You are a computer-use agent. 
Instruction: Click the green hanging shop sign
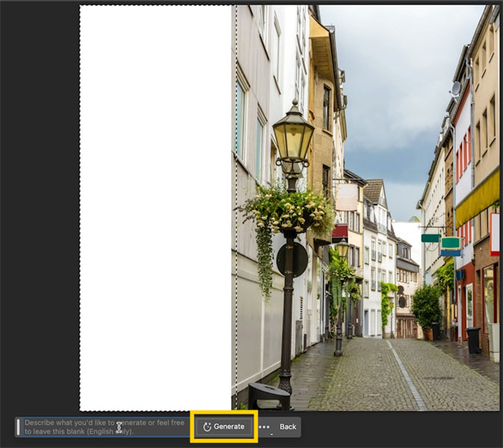tap(451, 243)
